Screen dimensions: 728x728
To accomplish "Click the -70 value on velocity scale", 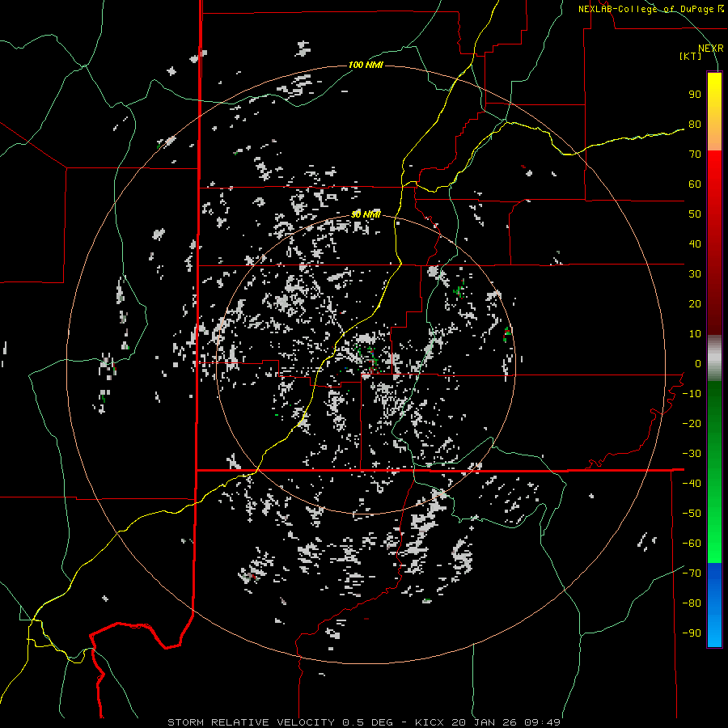I will (692, 574).
